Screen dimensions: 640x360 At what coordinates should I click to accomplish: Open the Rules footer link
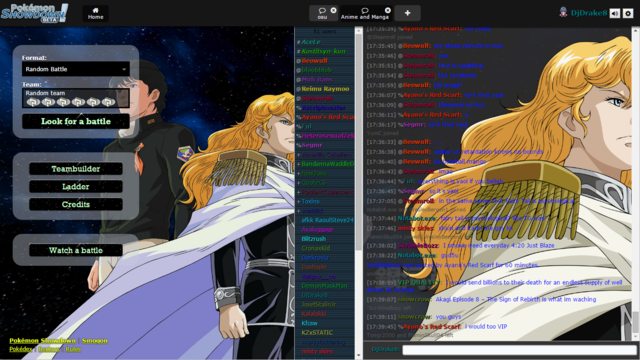[73, 349]
